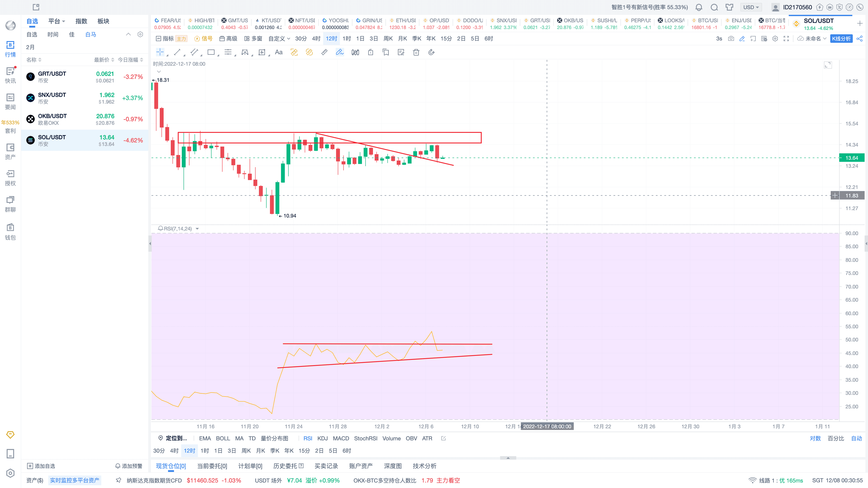Open the 深度图 depth chart tab
868x488 pixels.
pyautogui.click(x=393, y=466)
